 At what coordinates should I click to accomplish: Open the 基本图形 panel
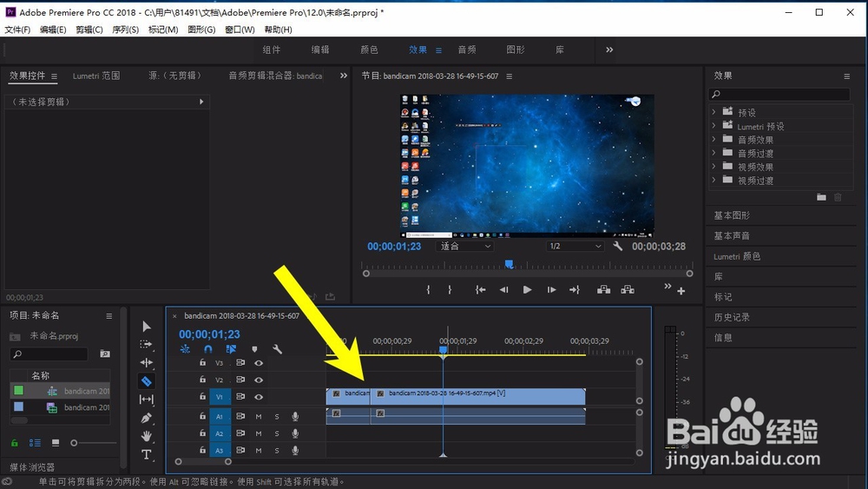[x=732, y=215]
